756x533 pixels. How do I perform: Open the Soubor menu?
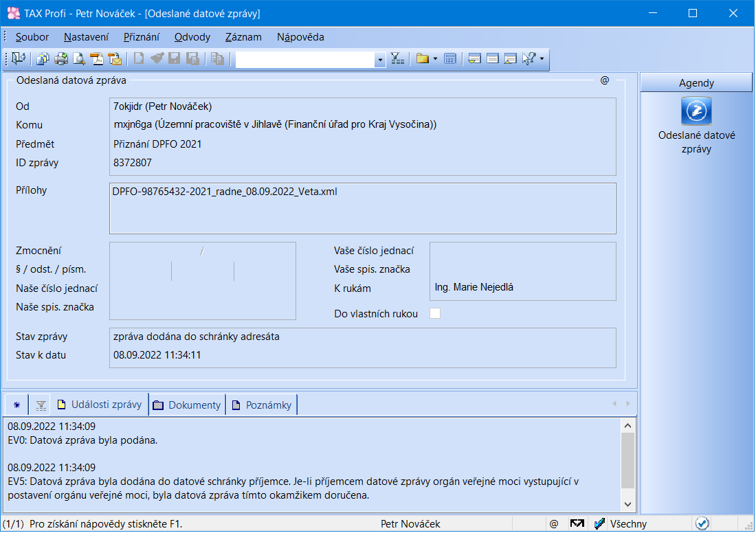[32, 37]
